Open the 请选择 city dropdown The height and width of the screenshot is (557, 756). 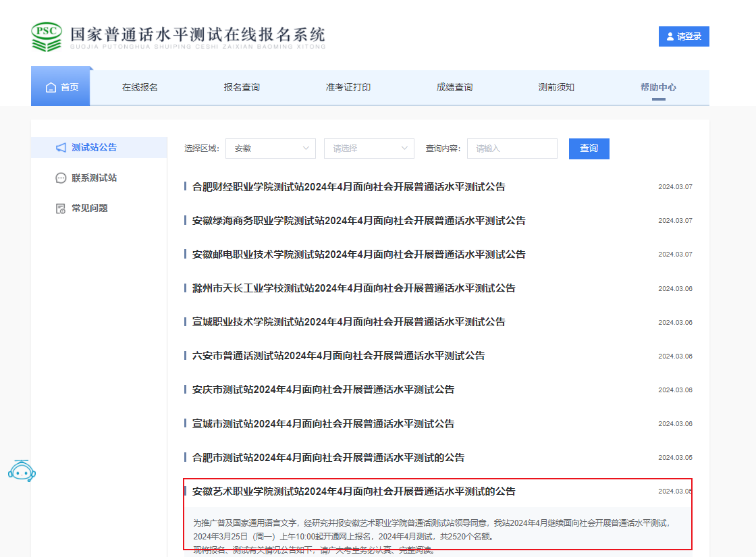[x=369, y=149]
